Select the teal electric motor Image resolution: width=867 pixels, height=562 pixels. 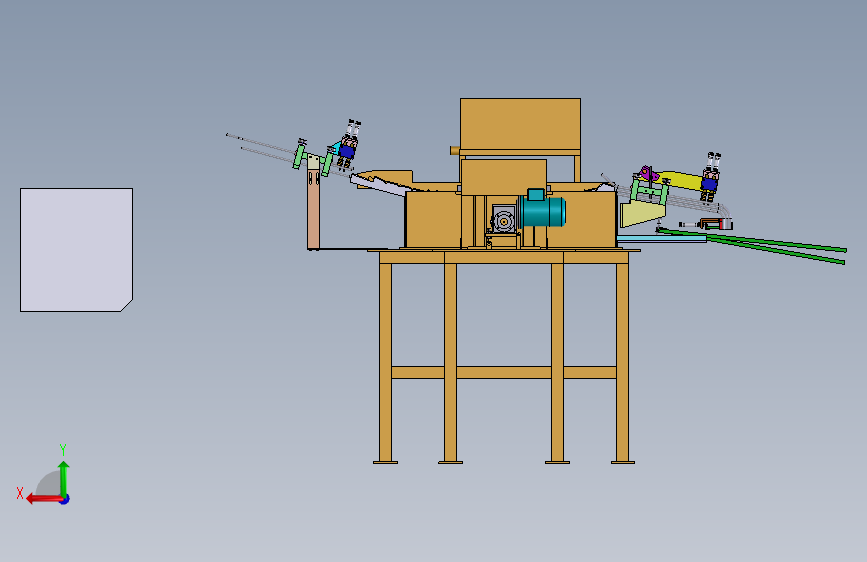click(x=542, y=210)
